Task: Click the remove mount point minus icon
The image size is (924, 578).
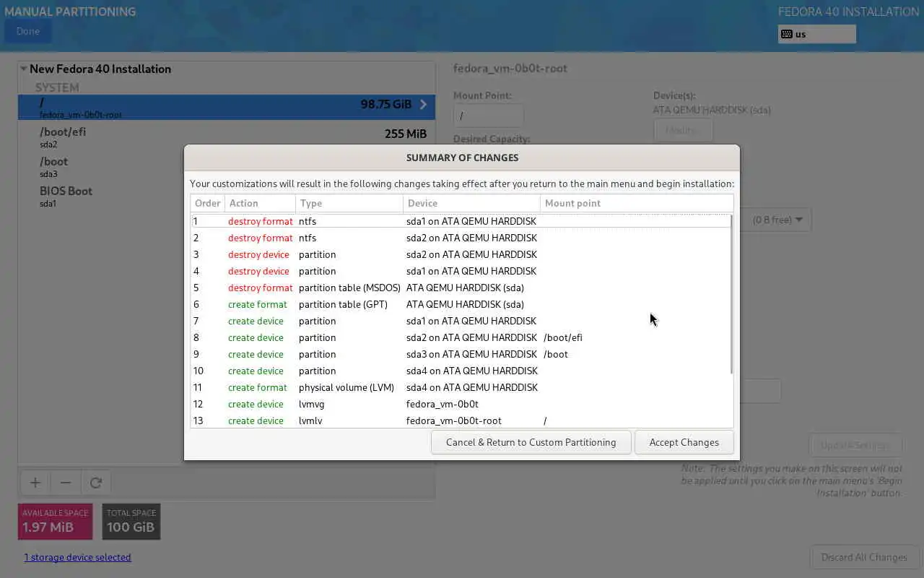Action: pos(66,483)
